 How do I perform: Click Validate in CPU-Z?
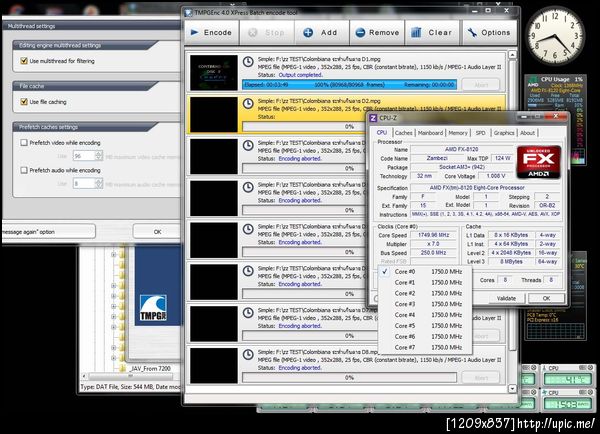506,298
